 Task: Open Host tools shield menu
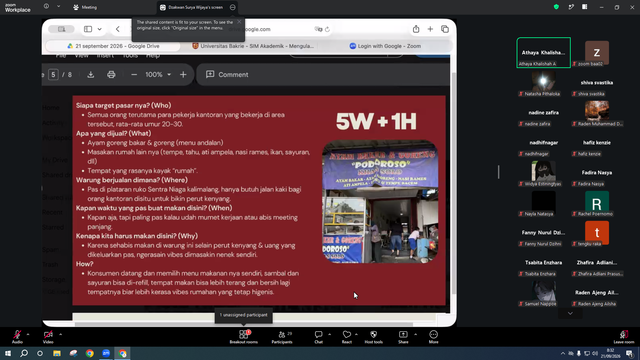(x=373, y=337)
